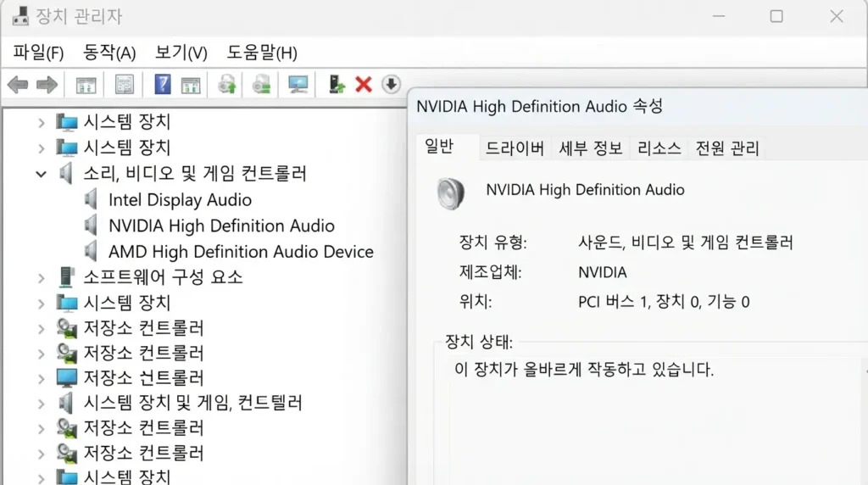This screenshot has width=868, height=485.
Task: Click location text PCI 버스 1, 장치 0, 기능 0
Action: coord(664,302)
